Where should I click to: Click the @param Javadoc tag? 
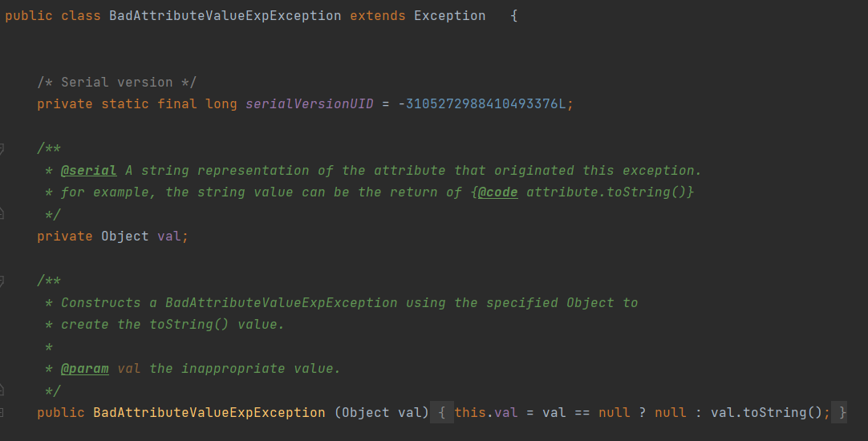point(84,369)
